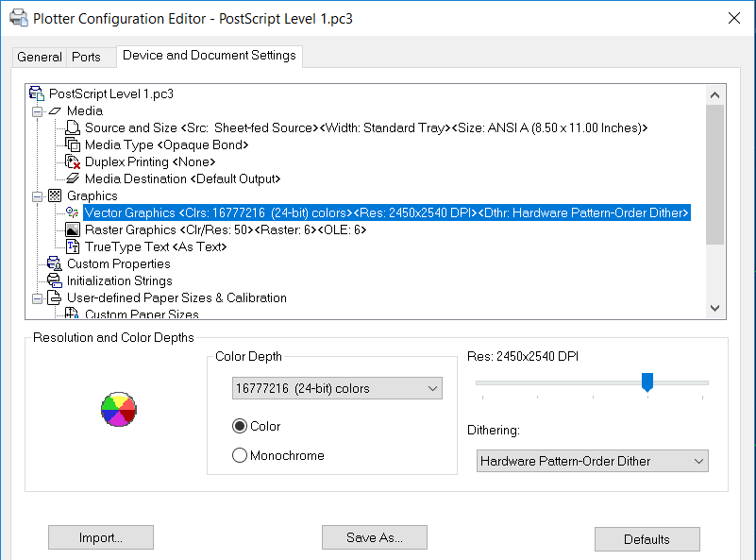This screenshot has width=756, height=560.
Task: Click the Duplex Printing icon
Action: click(x=73, y=161)
